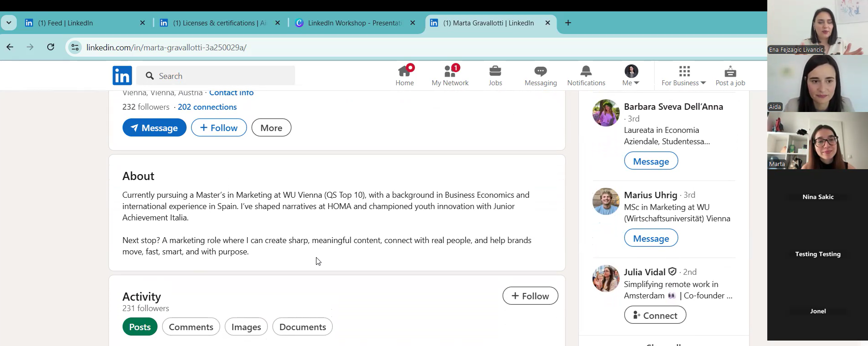Click the blue Message button on profile
The width and height of the screenshot is (868, 346).
(154, 127)
